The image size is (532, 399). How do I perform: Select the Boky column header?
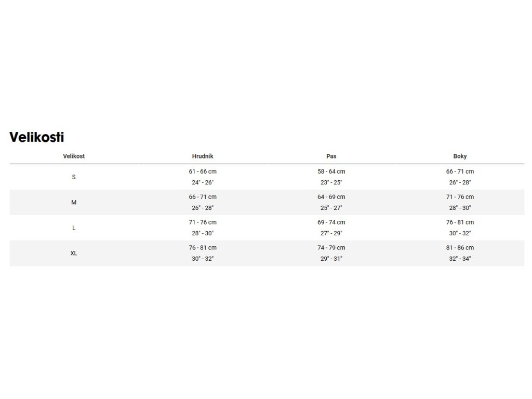pos(460,156)
